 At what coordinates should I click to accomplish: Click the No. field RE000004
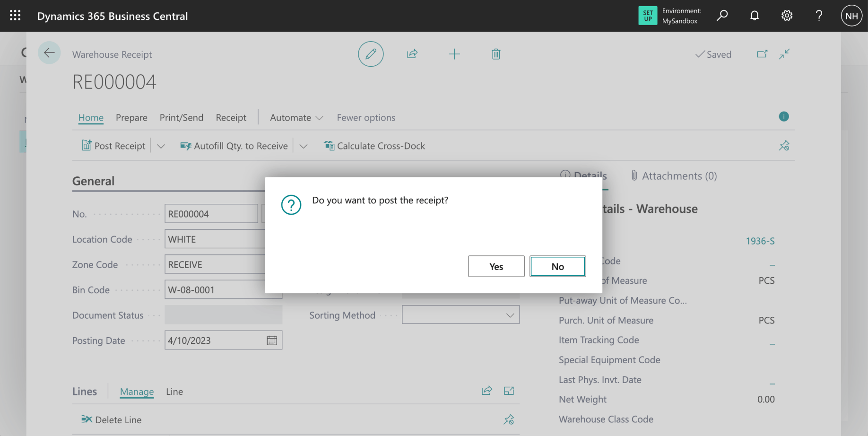coord(211,214)
